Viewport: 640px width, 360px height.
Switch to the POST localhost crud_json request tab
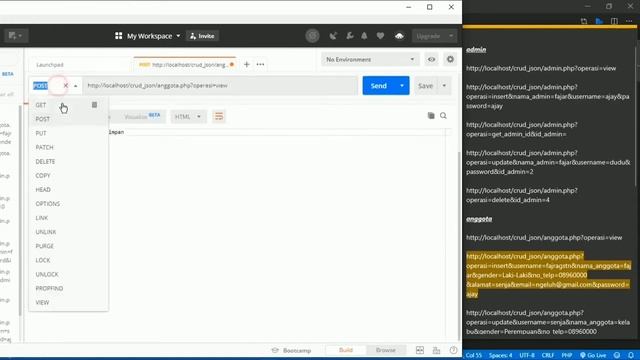[184, 64]
